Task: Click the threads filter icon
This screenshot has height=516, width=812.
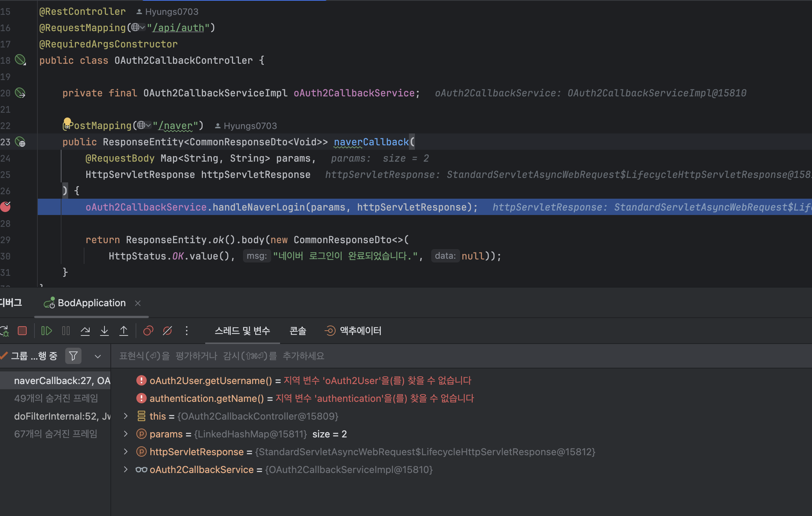Action: tap(73, 356)
